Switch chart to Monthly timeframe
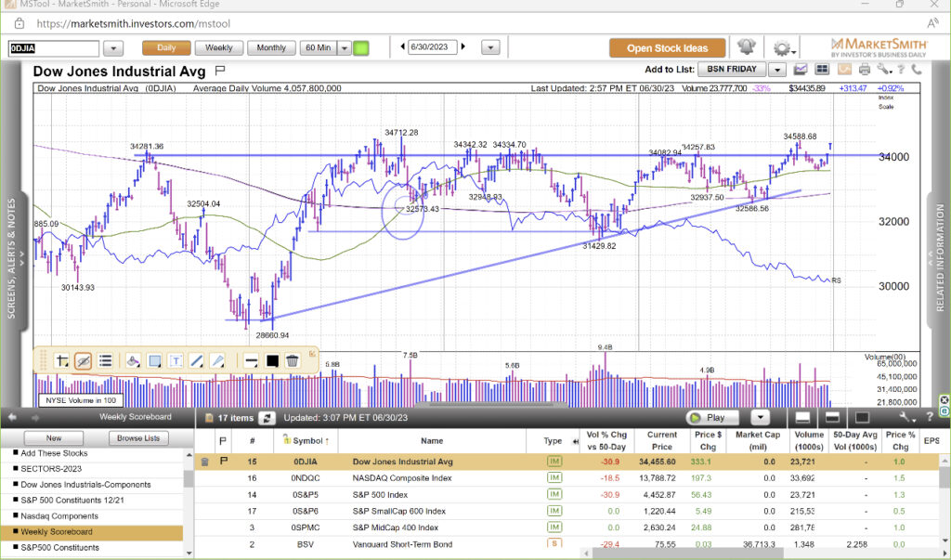Viewport: 951px width, 560px height. point(271,47)
